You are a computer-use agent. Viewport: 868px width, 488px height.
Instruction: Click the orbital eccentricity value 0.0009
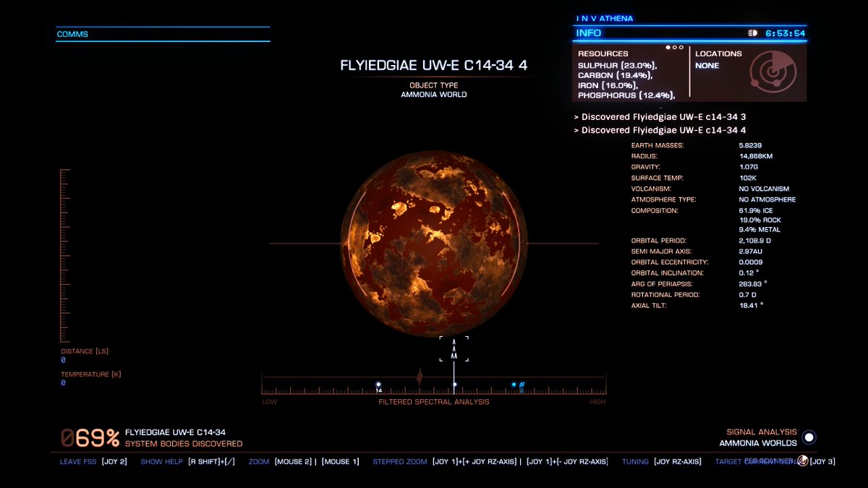click(750, 262)
